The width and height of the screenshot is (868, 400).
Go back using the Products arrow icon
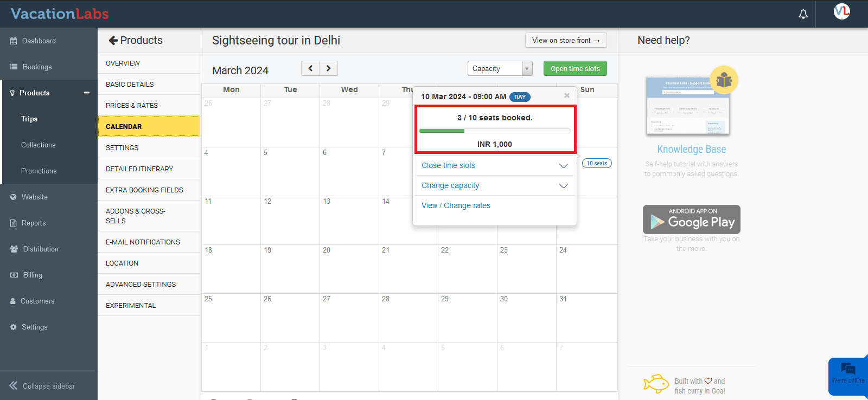point(113,40)
